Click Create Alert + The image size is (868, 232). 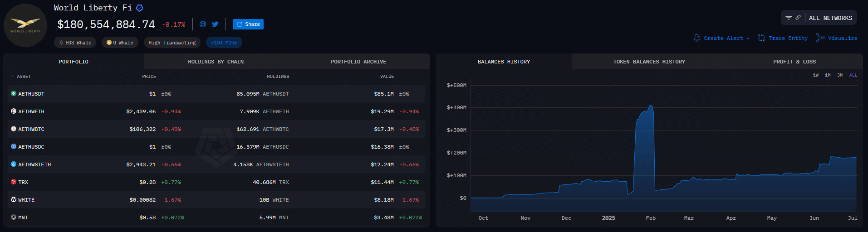coord(721,38)
